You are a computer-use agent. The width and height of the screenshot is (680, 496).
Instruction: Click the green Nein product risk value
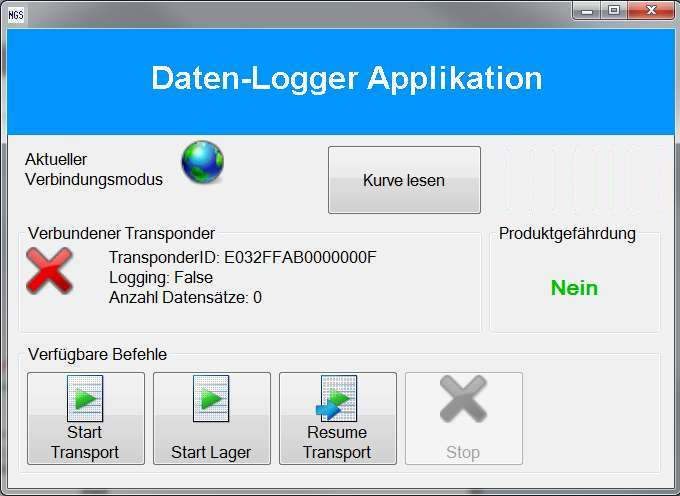pyautogui.click(x=574, y=288)
